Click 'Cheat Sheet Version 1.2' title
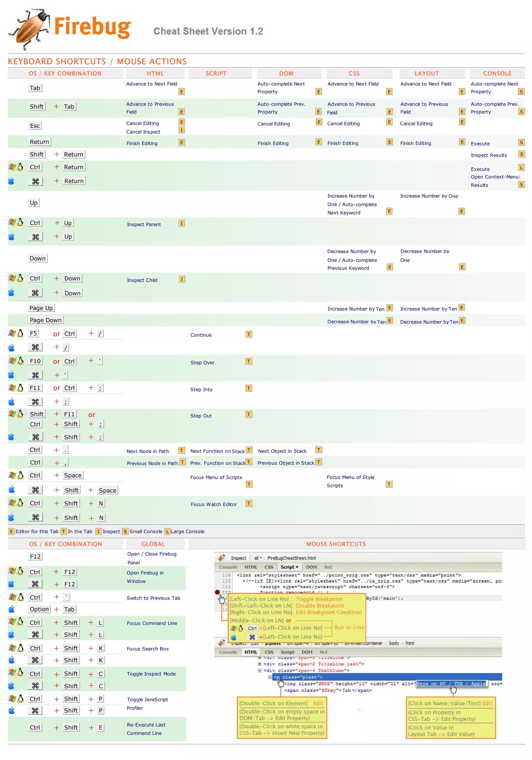 [x=208, y=31]
